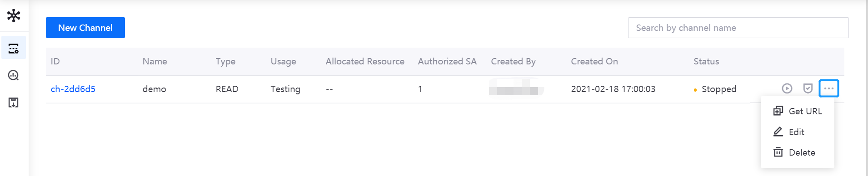Toggle the three-dot more actions button

coord(829,88)
